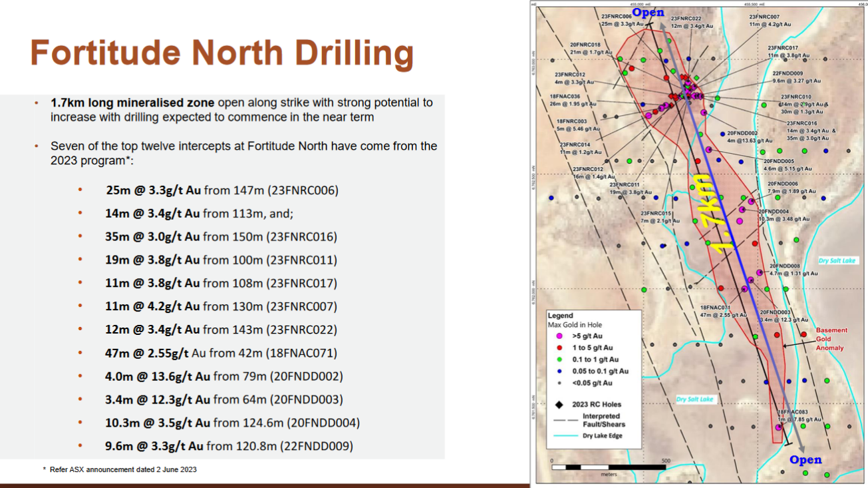The height and width of the screenshot is (488, 868).
Task: Select bullet '35m @ 3.0g/t Au from 150m'
Action: click(x=221, y=237)
